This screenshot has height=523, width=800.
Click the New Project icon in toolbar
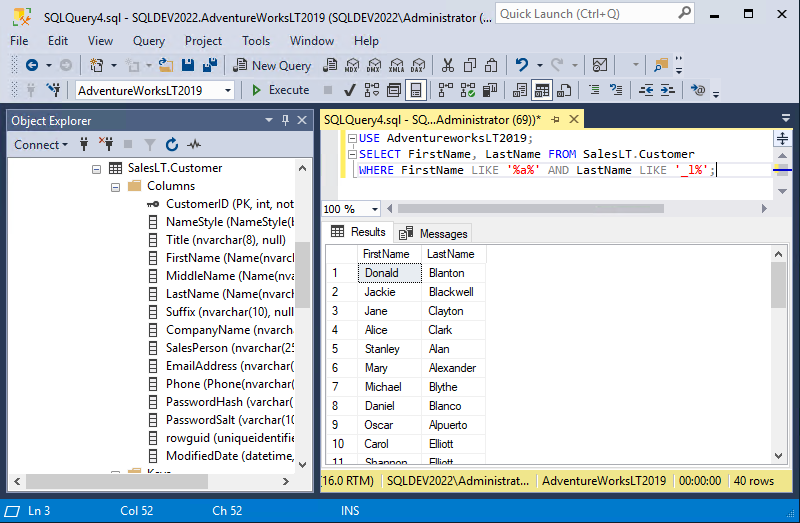pos(96,65)
